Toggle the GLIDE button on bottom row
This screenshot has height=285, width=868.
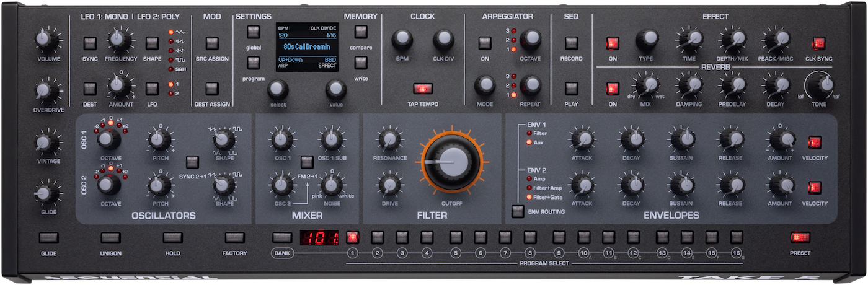48,238
